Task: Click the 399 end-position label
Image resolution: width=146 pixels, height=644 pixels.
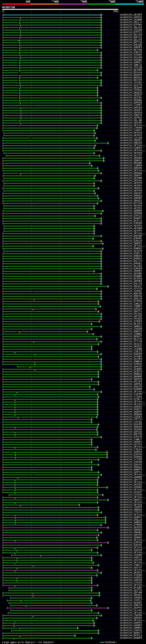Action: point(115,11)
